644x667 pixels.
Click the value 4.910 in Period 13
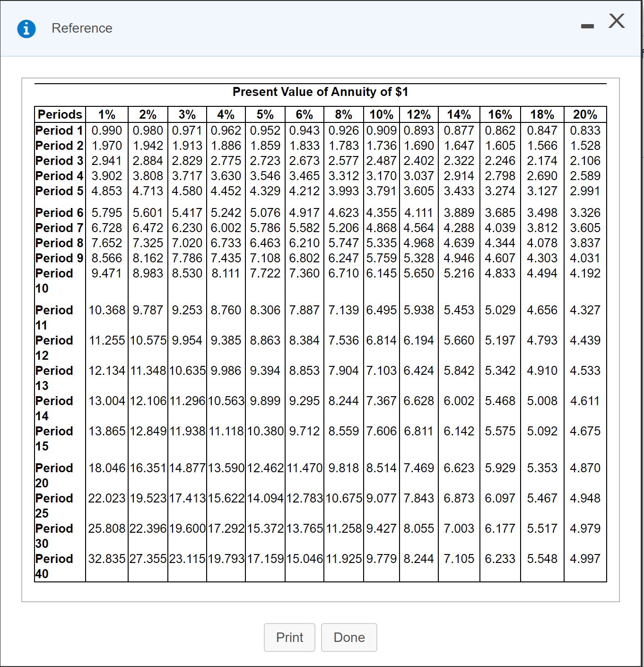tap(542, 371)
